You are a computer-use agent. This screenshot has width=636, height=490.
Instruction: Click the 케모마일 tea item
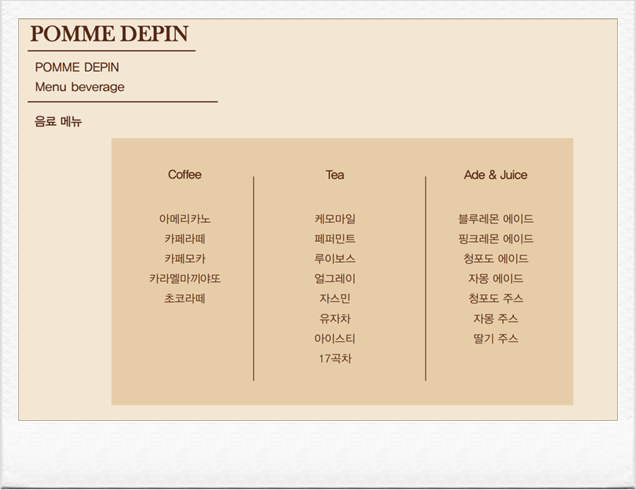pyautogui.click(x=335, y=219)
